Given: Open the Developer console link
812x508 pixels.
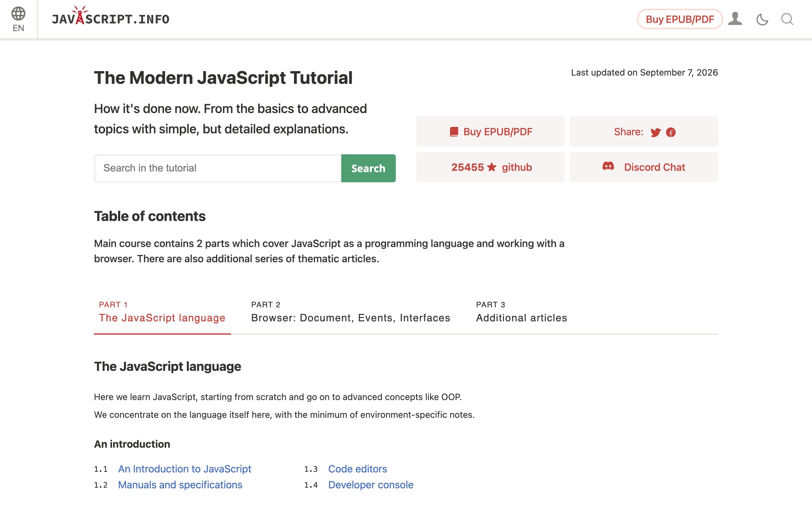Looking at the screenshot, I should [x=370, y=485].
